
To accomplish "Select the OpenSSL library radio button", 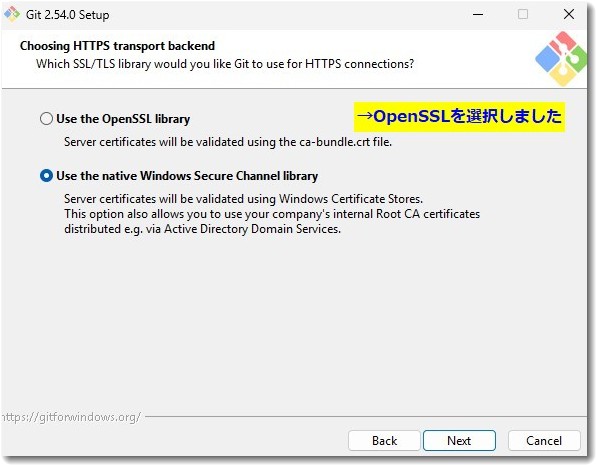I will (x=46, y=119).
